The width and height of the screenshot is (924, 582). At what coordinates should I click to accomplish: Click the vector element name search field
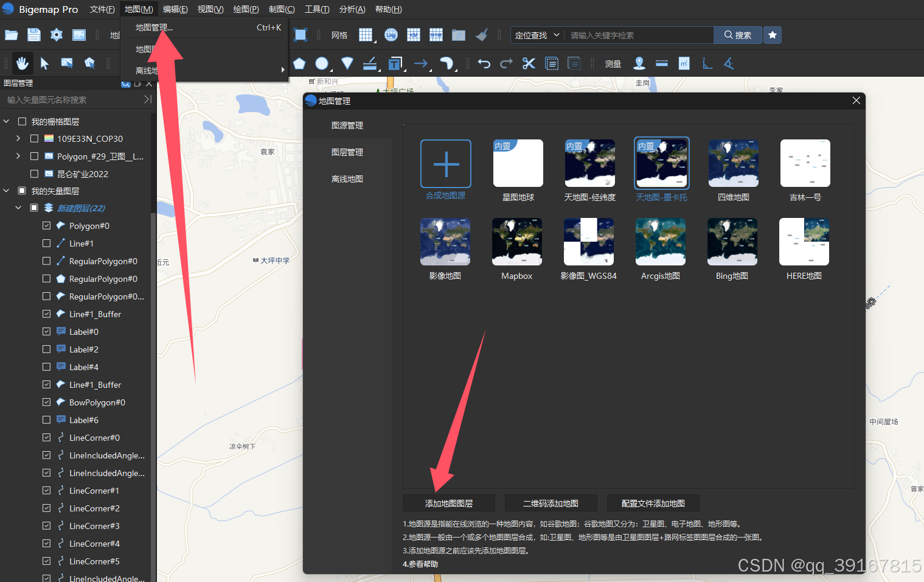[x=73, y=100]
